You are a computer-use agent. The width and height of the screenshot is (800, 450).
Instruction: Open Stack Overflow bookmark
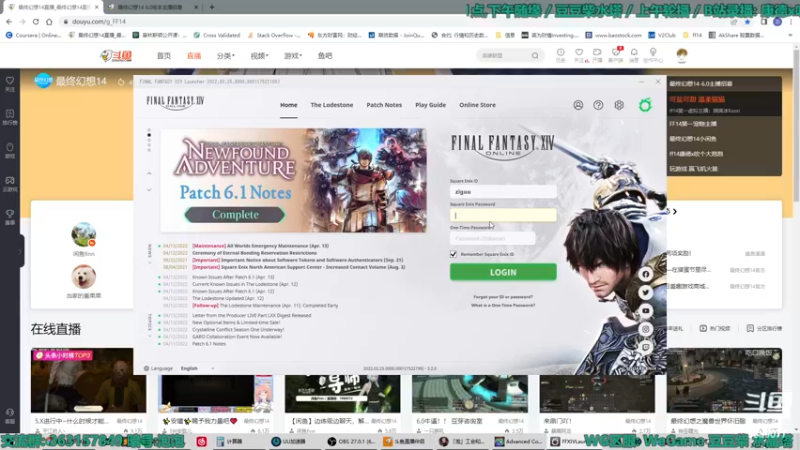click(x=273, y=35)
